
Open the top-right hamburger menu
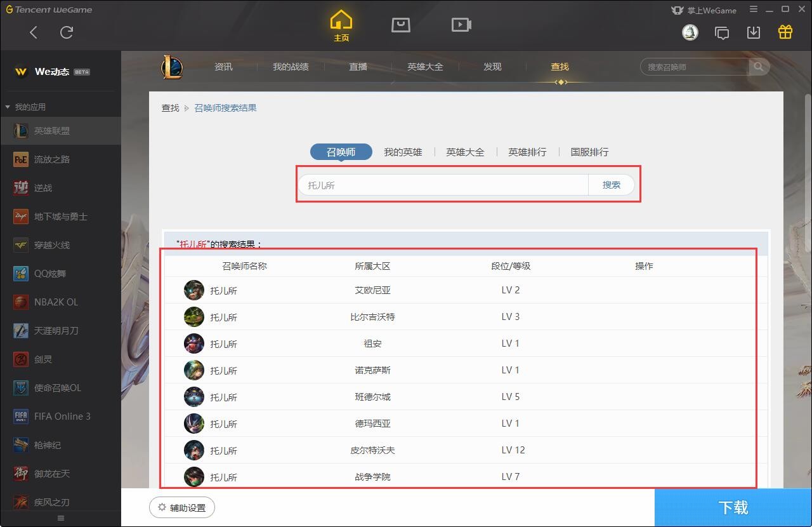754,10
